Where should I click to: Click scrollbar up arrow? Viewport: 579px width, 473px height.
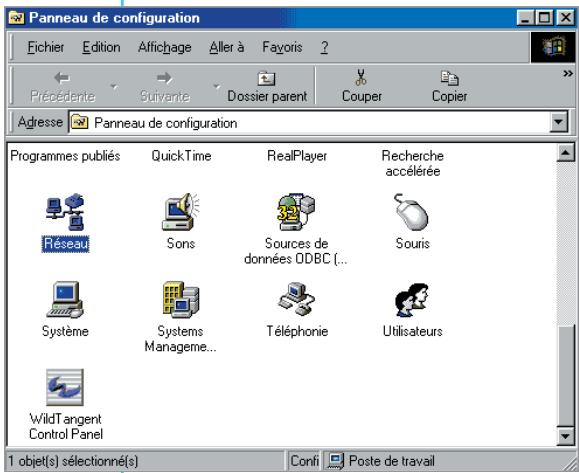[x=565, y=153]
